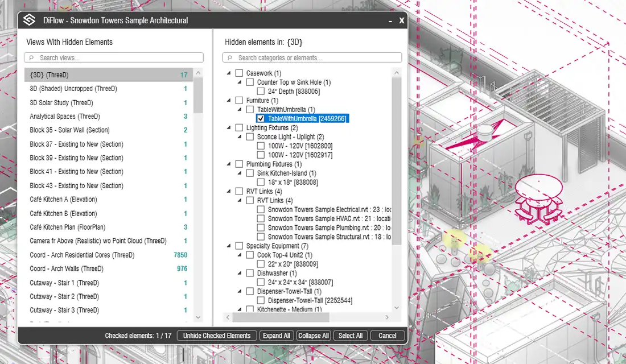Collapse the RVT Links category arrow
This screenshot has height=364, width=626.
(229, 192)
